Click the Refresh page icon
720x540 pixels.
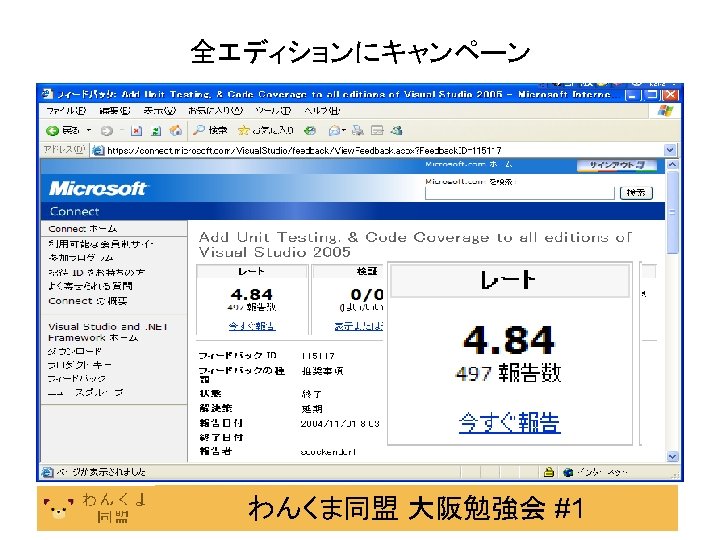[156, 131]
